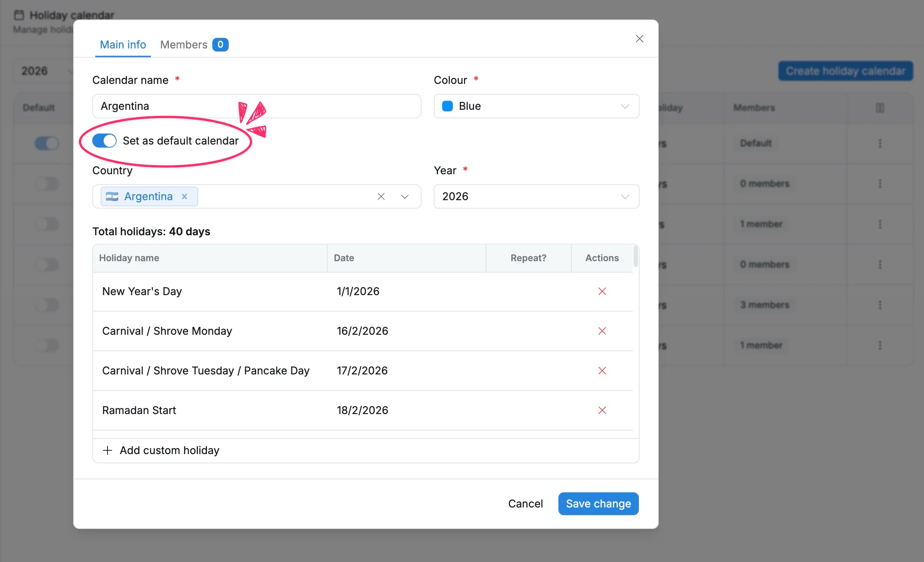Viewport: 924px width, 562px height.
Task: Toggle default switch in the 3 members row
Action: pos(47,305)
